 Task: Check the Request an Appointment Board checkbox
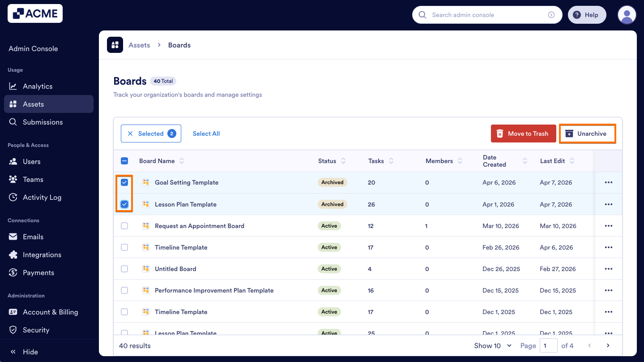click(x=124, y=225)
